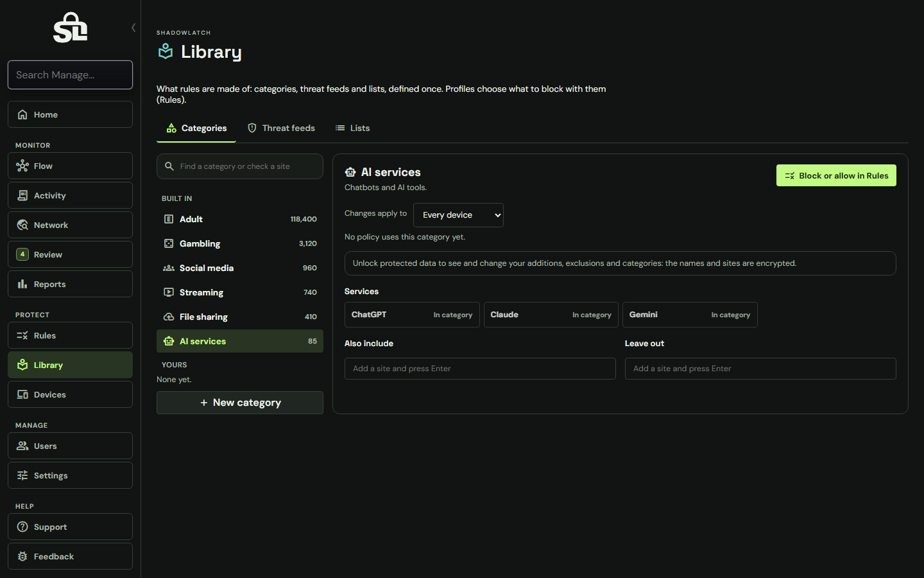Toggle Claude service in category
The height and width of the screenshot is (578, 924).
[x=551, y=315]
